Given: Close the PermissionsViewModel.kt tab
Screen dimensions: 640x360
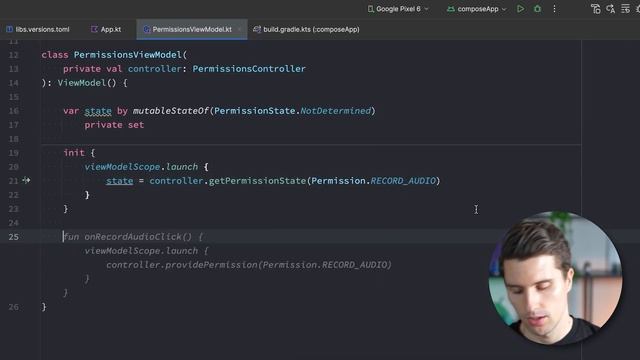Looking at the screenshot, I should 240,29.
